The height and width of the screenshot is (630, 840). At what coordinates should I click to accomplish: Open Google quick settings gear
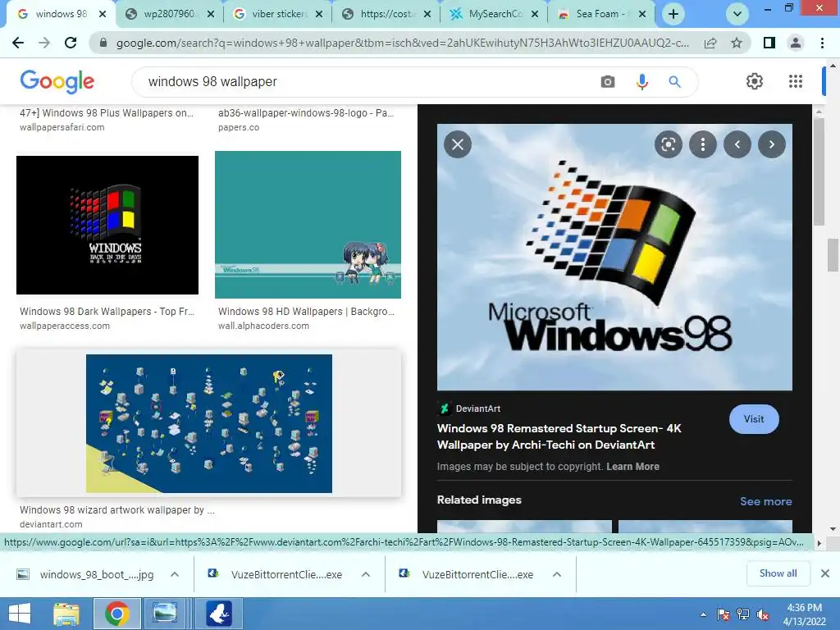click(755, 81)
